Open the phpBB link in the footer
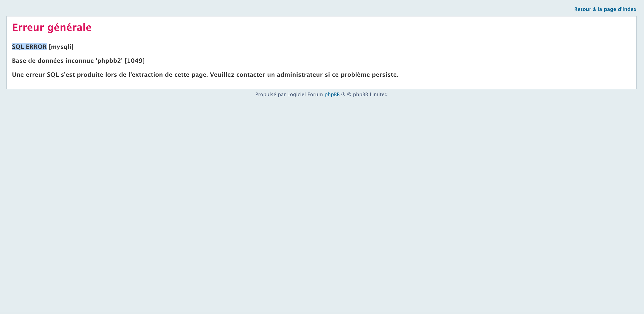The width and height of the screenshot is (644, 314). point(332,95)
